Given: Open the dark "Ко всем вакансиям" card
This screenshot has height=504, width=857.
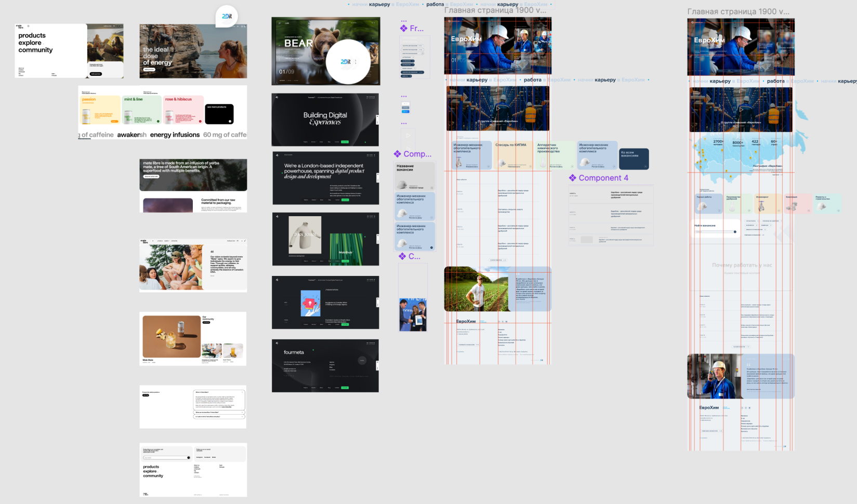Looking at the screenshot, I should pyautogui.click(x=634, y=159).
